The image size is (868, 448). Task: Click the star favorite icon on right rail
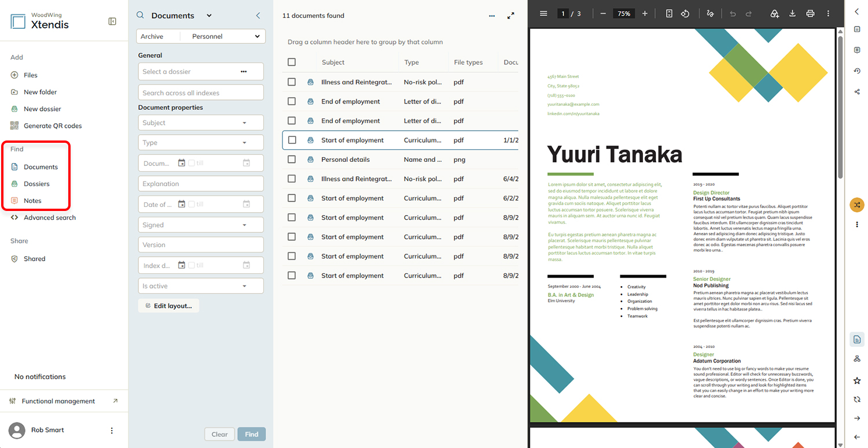point(857,380)
